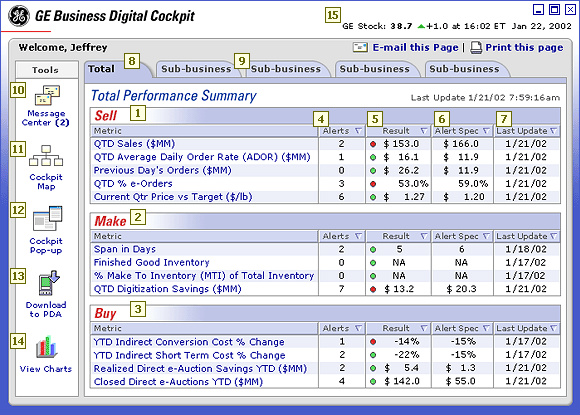Click green stock up-arrow indicator
Viewport: 580px width, 415px height.
[x=421, y=26]
